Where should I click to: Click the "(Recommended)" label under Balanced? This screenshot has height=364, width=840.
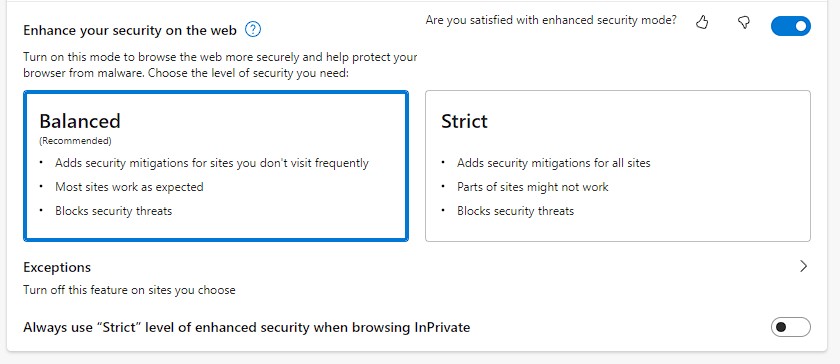click(76, 141)
